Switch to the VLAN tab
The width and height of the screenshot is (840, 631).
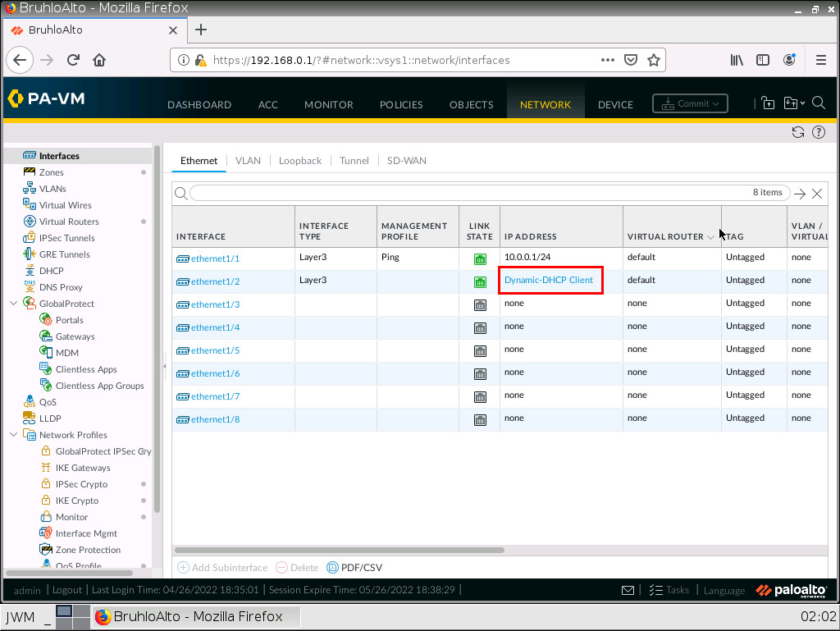pyautogui.click(x=248, y=160)
